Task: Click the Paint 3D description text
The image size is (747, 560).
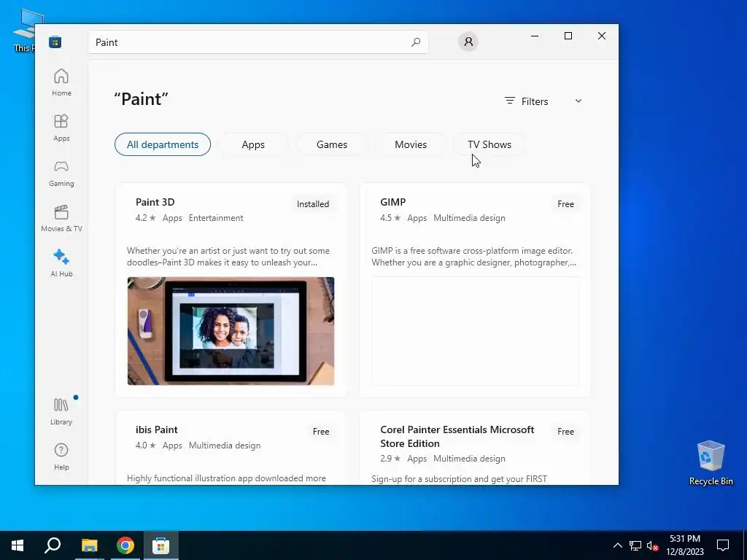Action: [228, 257]
